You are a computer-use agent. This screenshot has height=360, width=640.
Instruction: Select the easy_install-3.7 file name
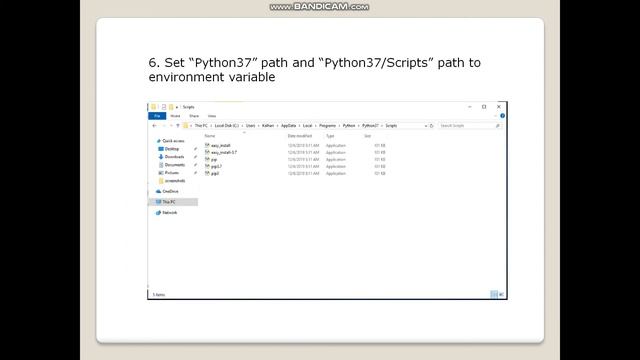click(224, 152)
